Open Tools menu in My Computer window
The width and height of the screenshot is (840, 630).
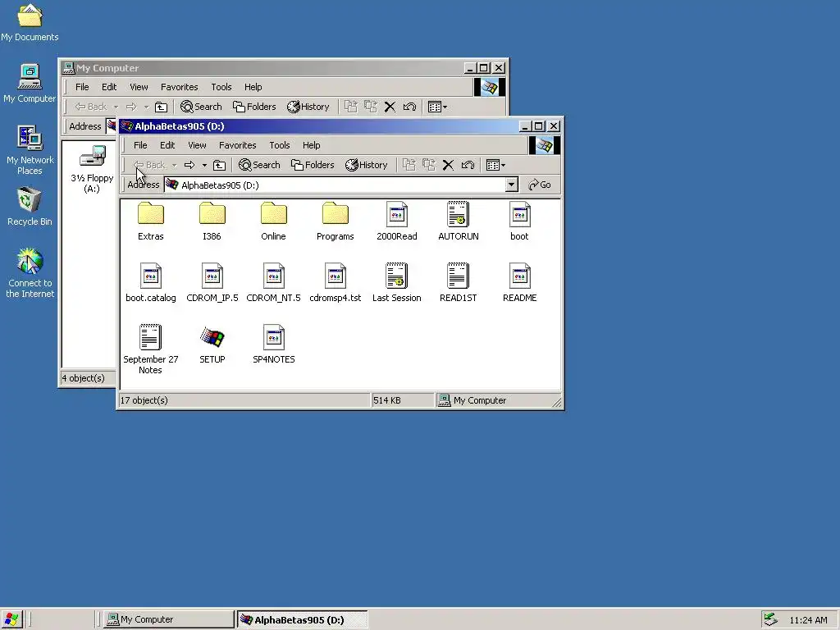coord(221,87)
